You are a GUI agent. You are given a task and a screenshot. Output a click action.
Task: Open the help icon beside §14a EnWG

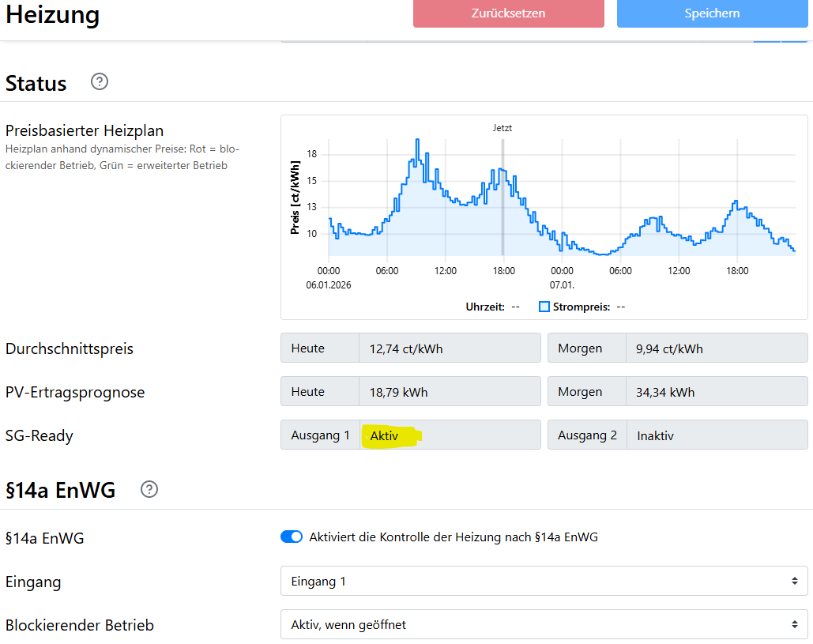coord(149,489)
